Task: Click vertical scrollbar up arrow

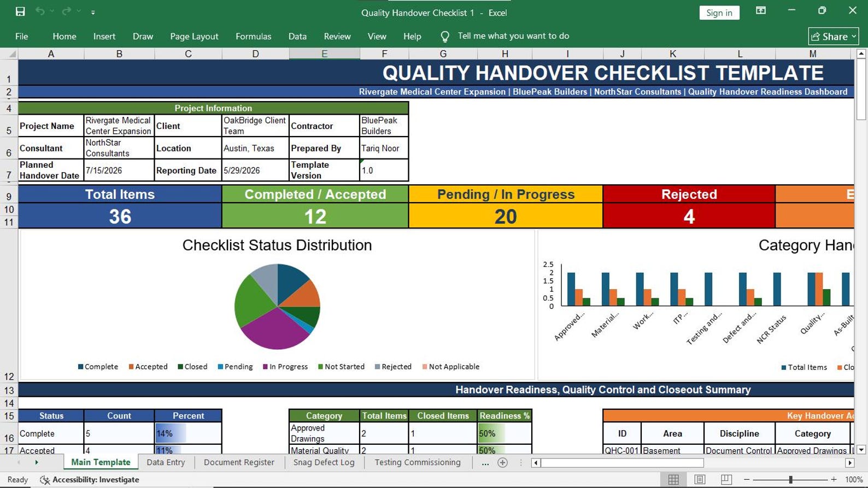Action: point(861,54)
